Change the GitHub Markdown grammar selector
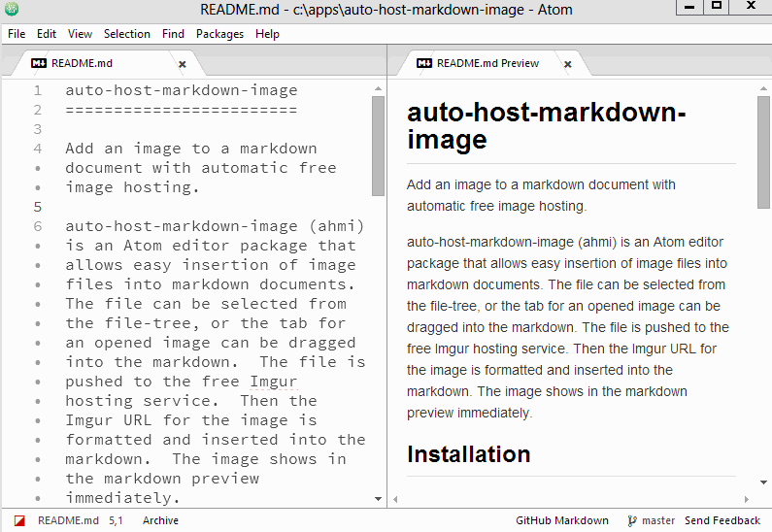 coord(562,520)
